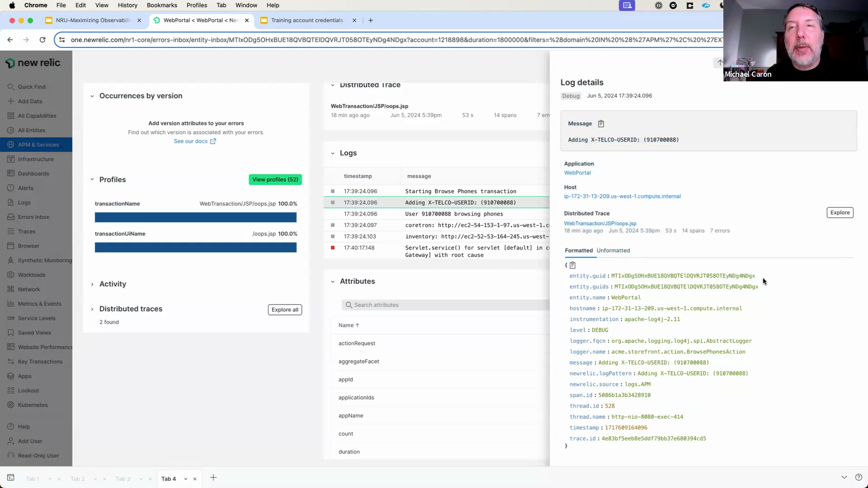Click the transactionName profile bar

[x=196, y=217]
